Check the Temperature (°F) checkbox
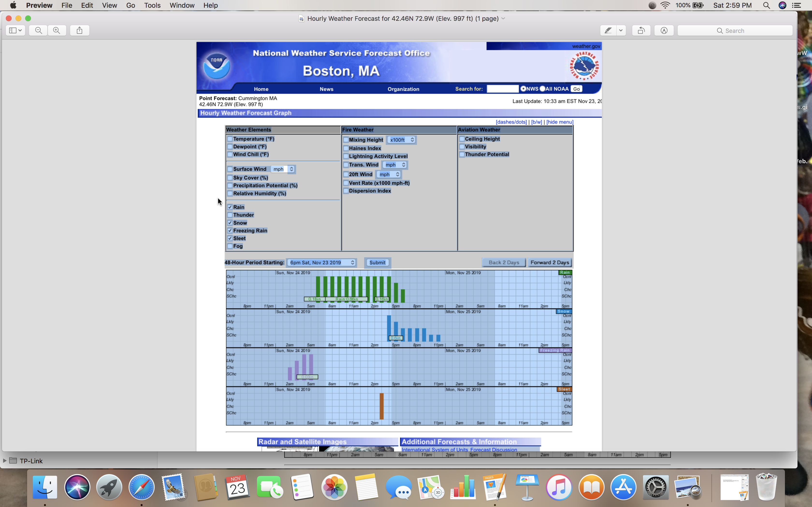The width and height of the screenshot is (812, 507). point(230,139)
